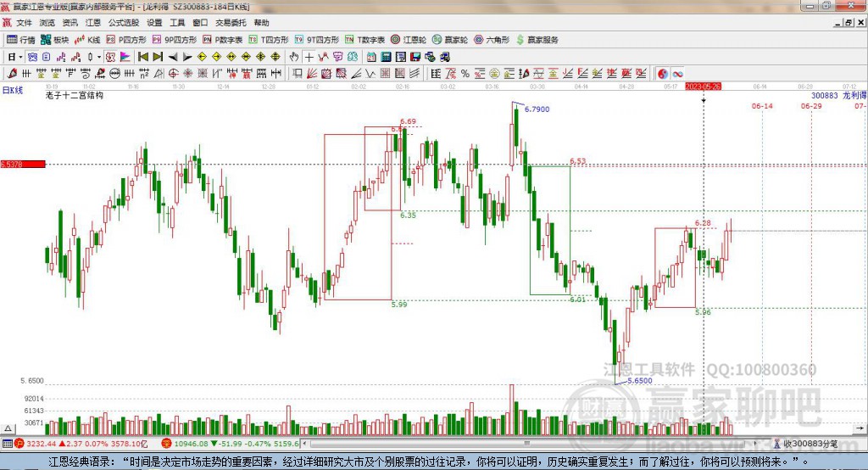
Task: Expand the candlestick style dropdown arrow
Action: [x=99, y=57]
